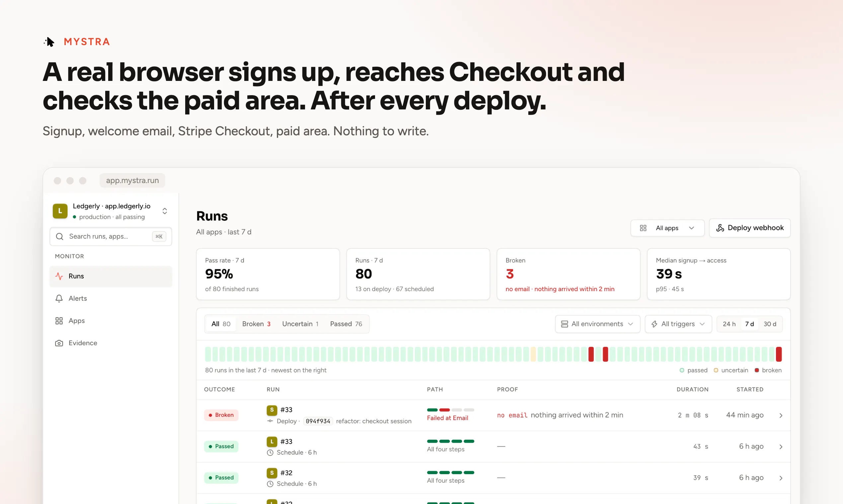843x504 pixels.
Task: Open the 39 s run row chevron
Action: point(781,478)
